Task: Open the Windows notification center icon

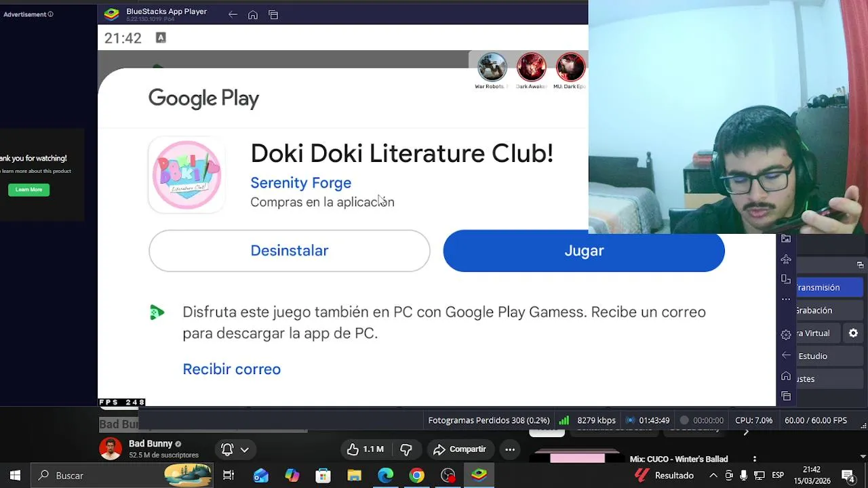Action: point(848,476)
